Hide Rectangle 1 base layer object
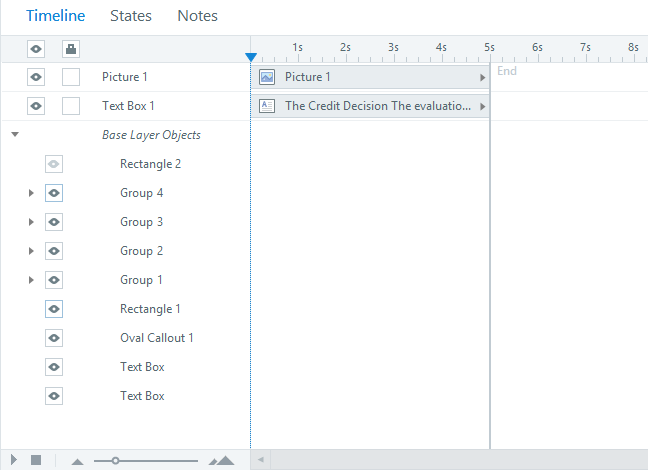The image size is (648, 470). coord(54,309)
